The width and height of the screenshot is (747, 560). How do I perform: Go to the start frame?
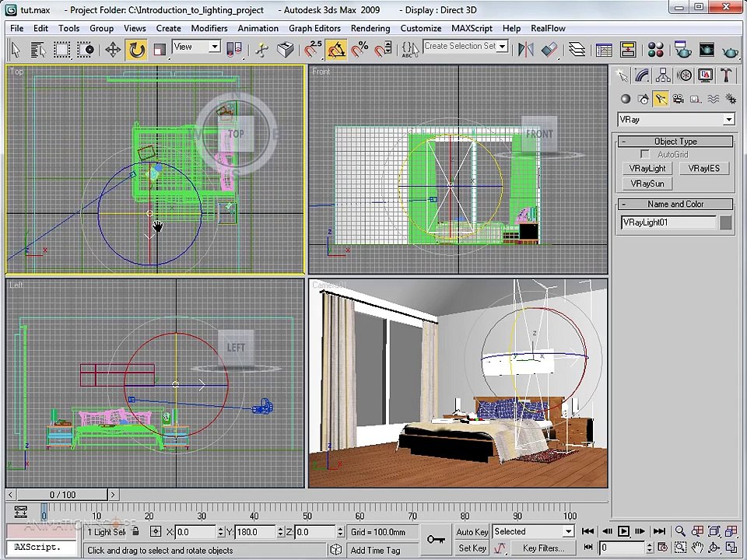(588, 531)
